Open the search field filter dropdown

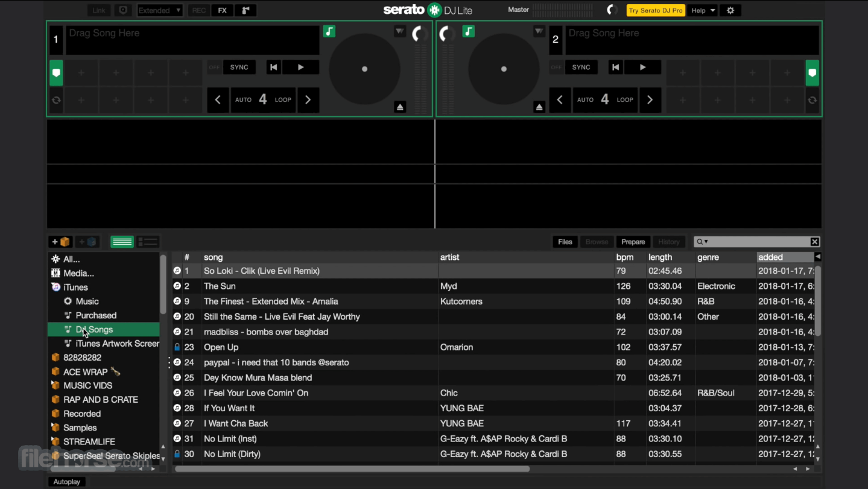point(703,242)
